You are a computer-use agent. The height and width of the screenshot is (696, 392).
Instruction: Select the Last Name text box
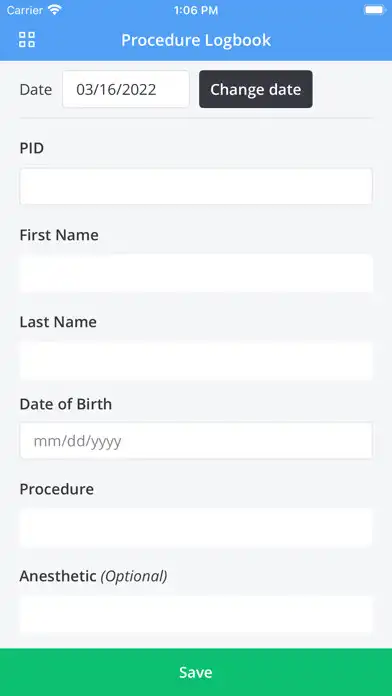point(196,360)
